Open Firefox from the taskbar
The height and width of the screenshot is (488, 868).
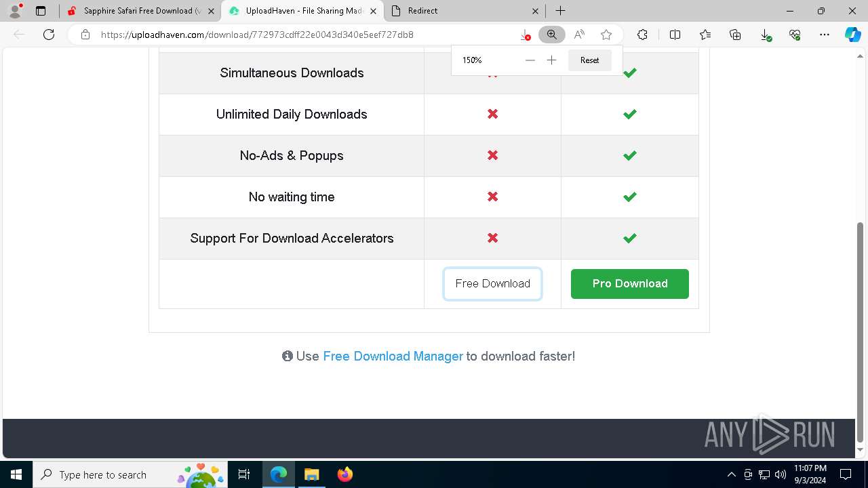click(x=344, y=474)
